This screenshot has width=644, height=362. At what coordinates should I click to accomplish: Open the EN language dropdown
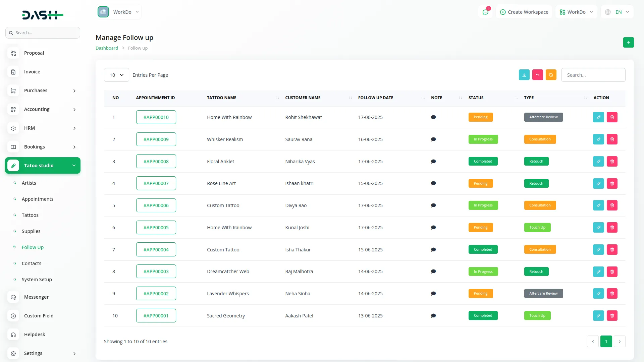click(618, 12)
